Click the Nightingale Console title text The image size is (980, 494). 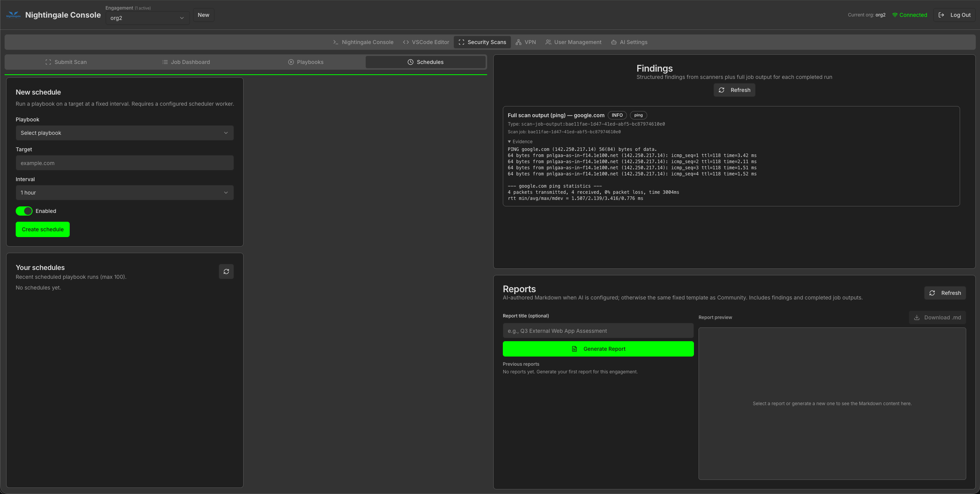[x=63, y=15]
